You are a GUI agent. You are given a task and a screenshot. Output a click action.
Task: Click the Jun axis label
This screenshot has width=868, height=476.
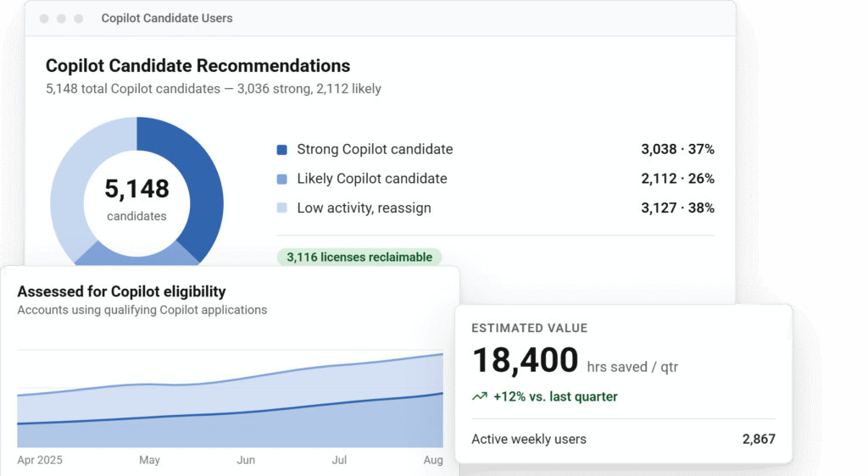point(246,460)
